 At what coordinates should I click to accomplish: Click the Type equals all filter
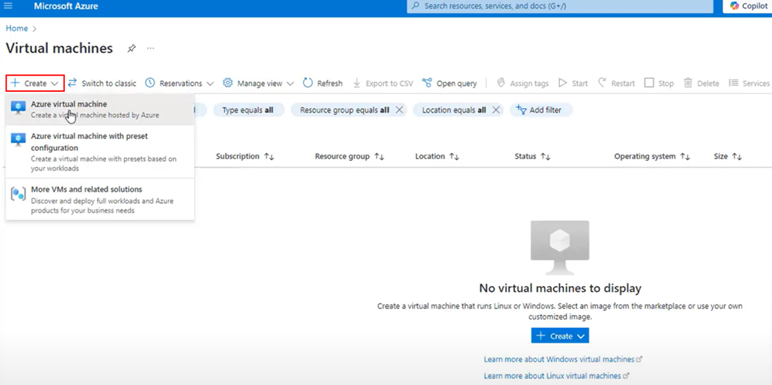point(249,110)
